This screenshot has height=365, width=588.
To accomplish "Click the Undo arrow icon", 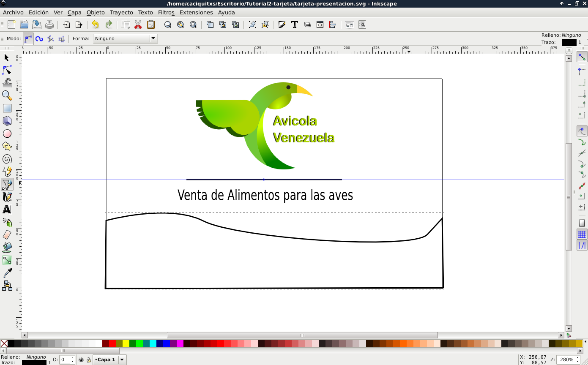I will [x=95, y=25].
